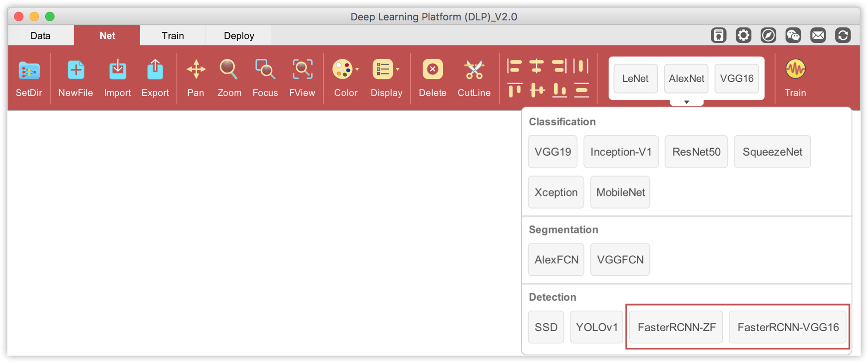Pick the VGGFCN segmentation network

tap(620, 260)
